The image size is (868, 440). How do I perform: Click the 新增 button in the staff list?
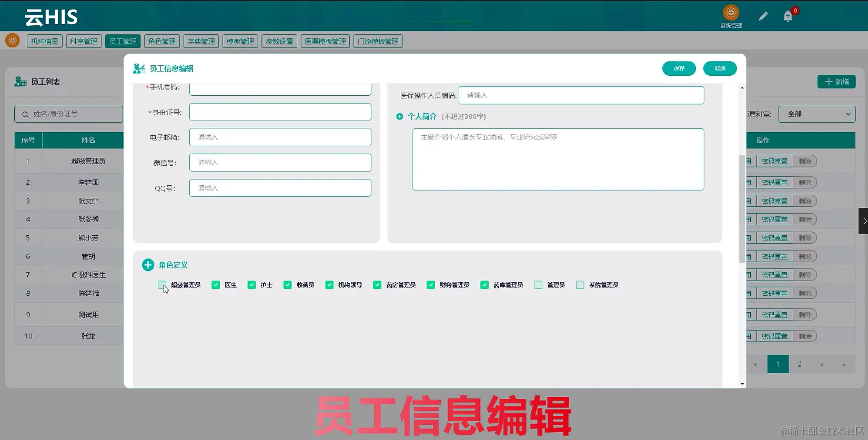836,82
